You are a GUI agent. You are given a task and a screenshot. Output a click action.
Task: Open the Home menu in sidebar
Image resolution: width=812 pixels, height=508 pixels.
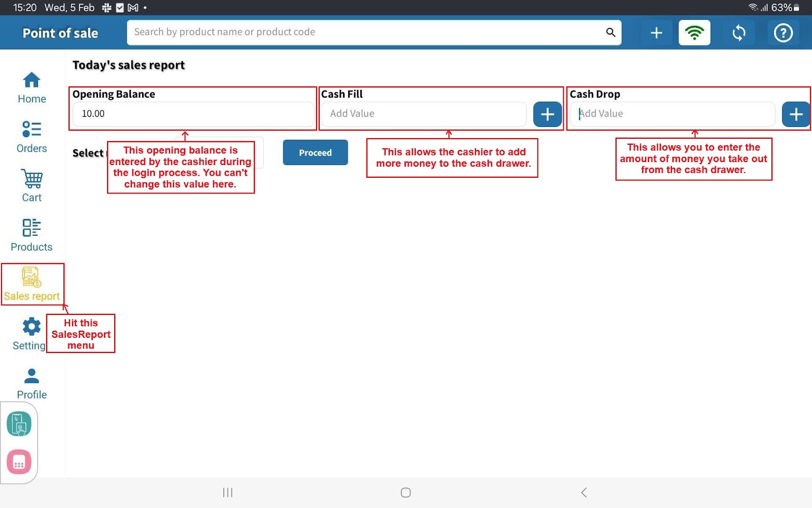click(31, 87)
